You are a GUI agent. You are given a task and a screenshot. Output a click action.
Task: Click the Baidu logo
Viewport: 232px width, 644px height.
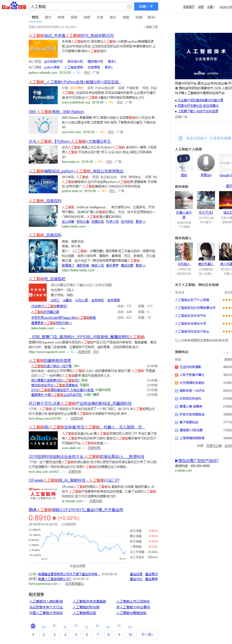[x=14, y=6]
